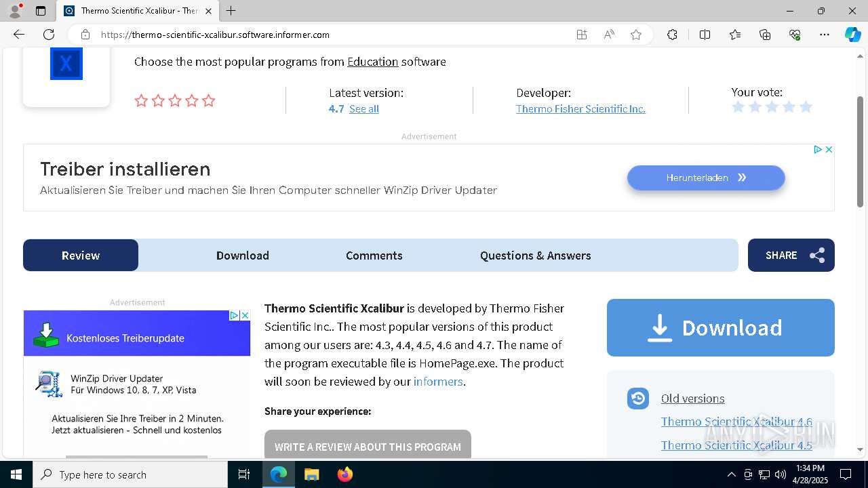Image resolution: width=868 pixels, height=488 pixels.
Task: Go back to the previous page
Action: pyautogui.click(x=19, y=35)
